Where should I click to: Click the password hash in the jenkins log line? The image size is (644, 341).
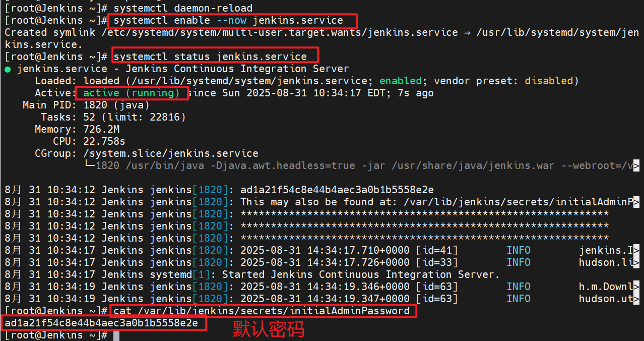(337, 190)
